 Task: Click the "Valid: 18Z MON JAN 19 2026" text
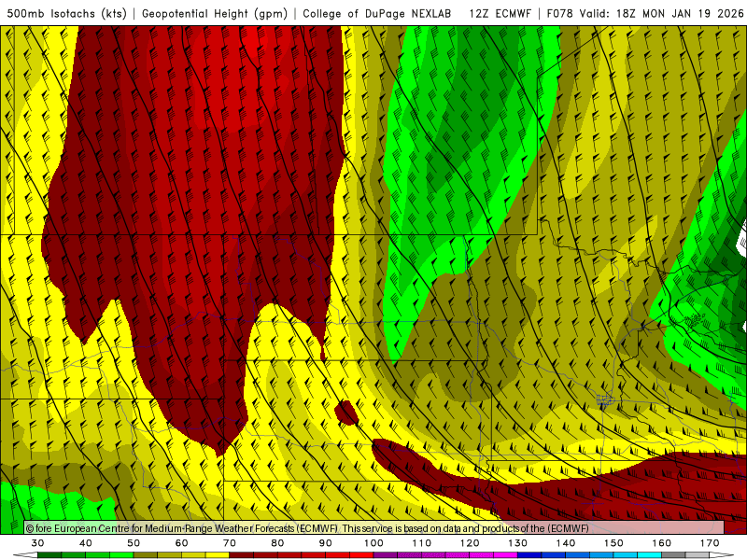click(662, 13)
